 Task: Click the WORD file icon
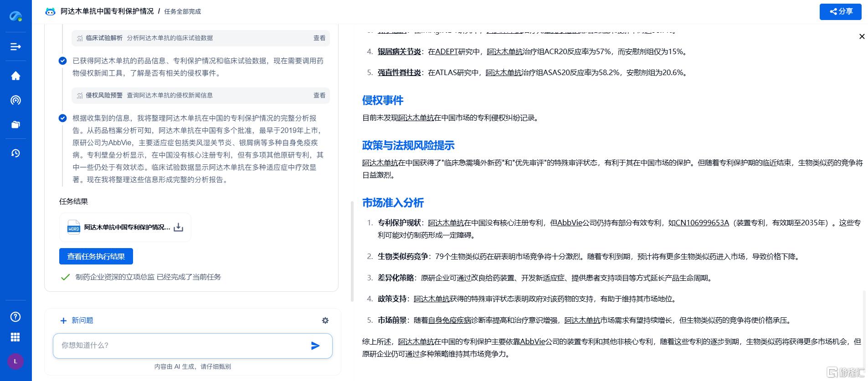point(74,227)
